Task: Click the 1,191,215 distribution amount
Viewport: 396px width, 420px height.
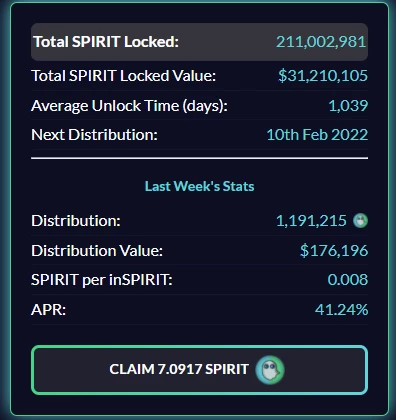Action: 311,221
